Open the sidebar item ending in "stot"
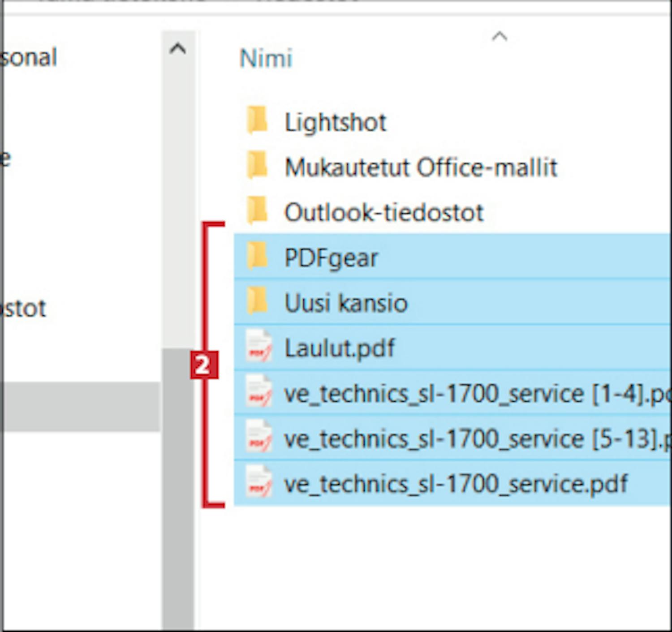Screen dimensions: 672x632 [x=24, y=308]
